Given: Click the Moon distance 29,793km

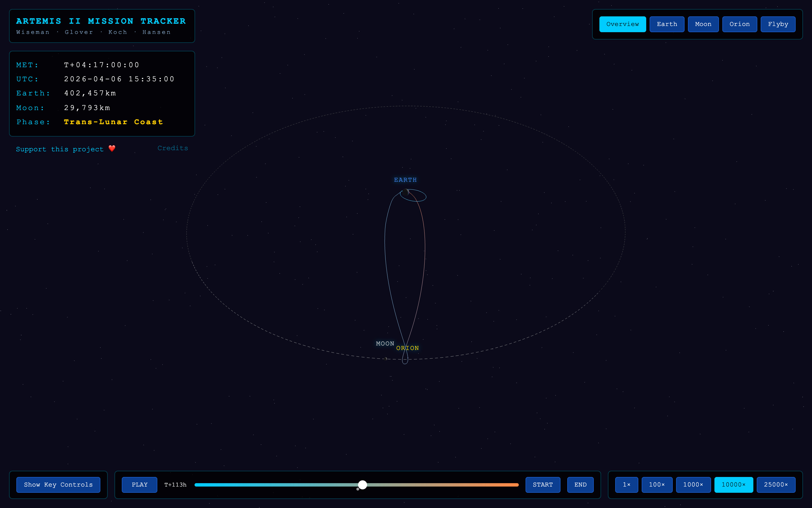Looking at the screenshot, I should coord(87,108).
